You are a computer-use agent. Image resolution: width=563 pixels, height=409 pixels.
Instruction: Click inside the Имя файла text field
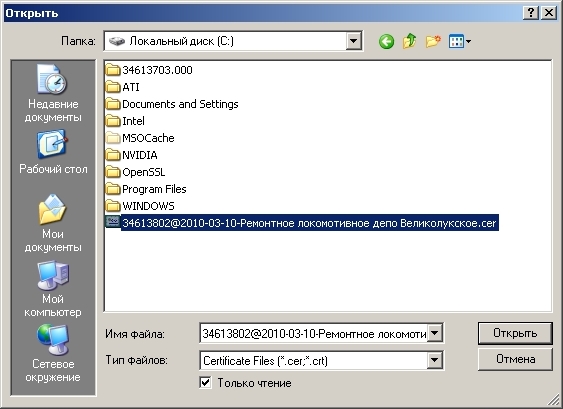pyautogui.click(x=313, y=334)
